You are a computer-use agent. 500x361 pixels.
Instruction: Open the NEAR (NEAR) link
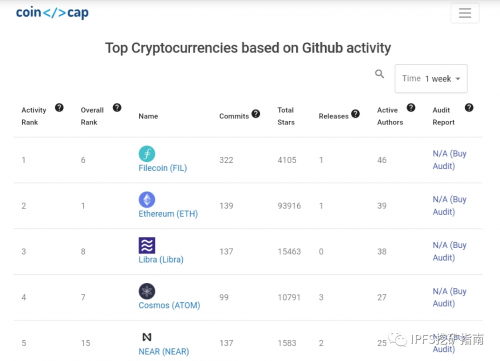[164, 351]
